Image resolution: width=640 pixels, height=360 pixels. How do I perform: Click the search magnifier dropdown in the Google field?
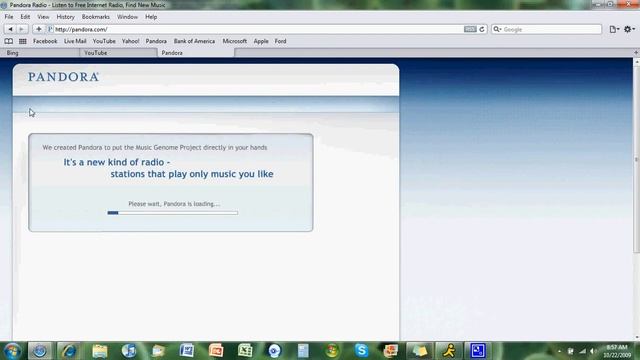coord(497,29)
